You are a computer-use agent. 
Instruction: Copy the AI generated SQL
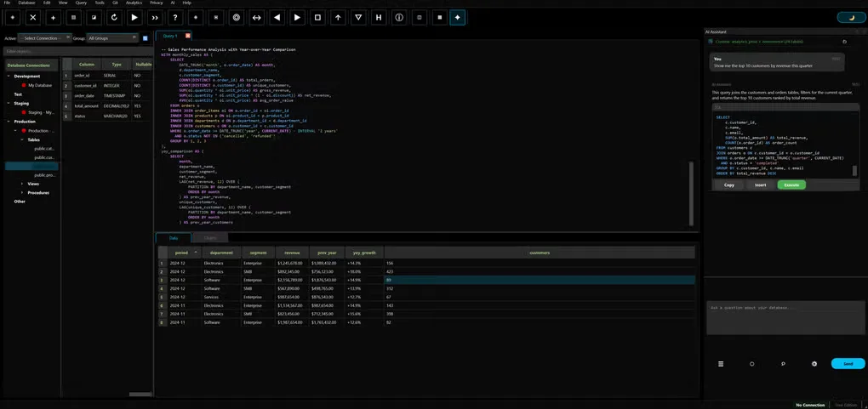click(x=729, y=185)
